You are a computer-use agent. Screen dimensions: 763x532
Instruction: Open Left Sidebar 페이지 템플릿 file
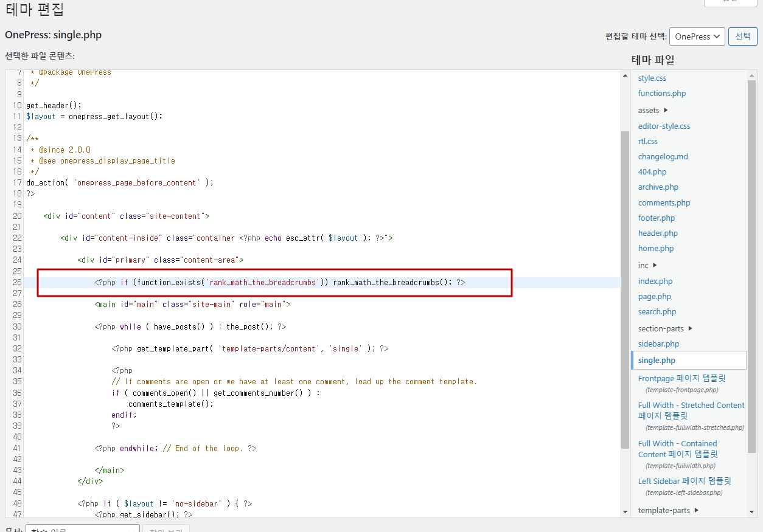(685, 481)
